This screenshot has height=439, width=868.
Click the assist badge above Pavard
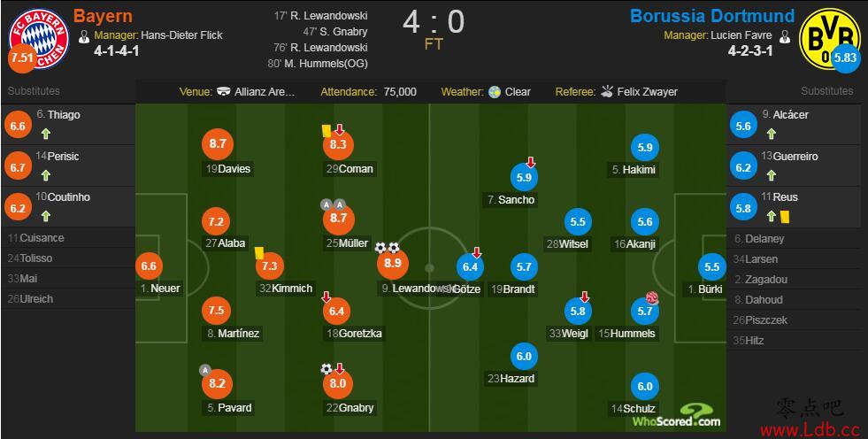(x=204, y=370)
